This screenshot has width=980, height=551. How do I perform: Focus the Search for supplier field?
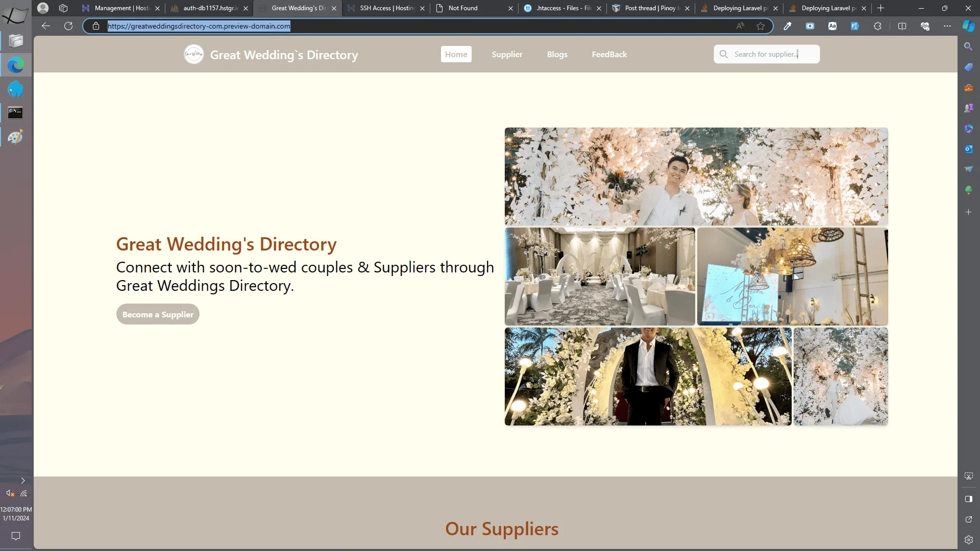767,54
